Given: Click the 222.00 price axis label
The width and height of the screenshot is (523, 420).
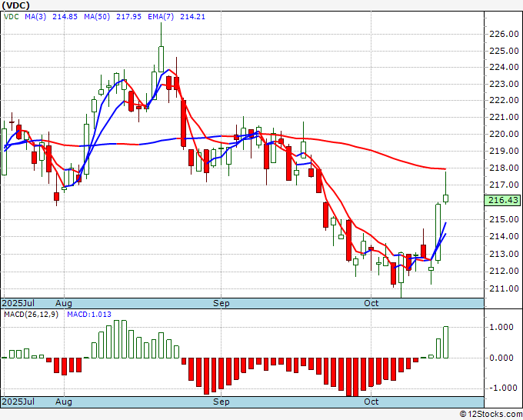Looking at the screenshot, I should pyautogui.click(x=504, y=101).
